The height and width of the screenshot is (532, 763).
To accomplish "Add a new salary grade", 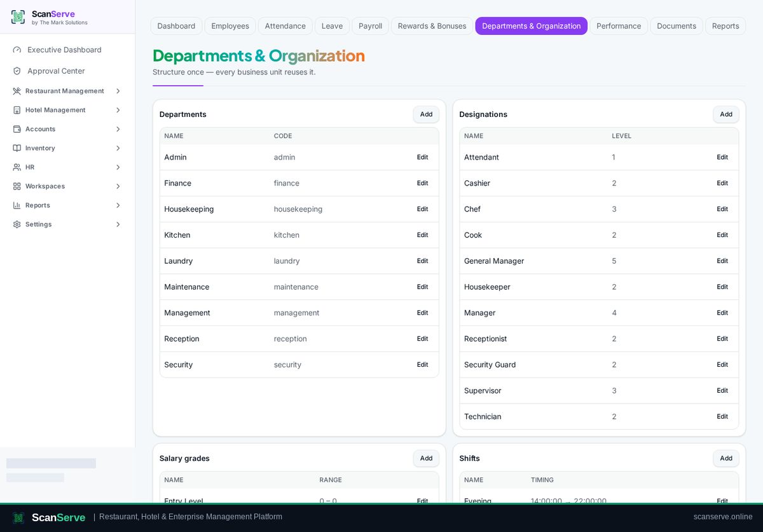I will click(426, 458).
